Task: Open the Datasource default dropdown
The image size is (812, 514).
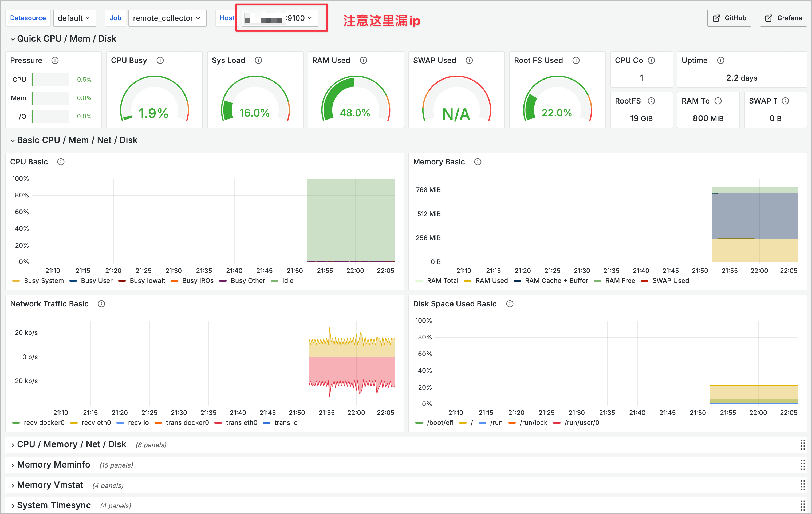Action: click(74, 18)
